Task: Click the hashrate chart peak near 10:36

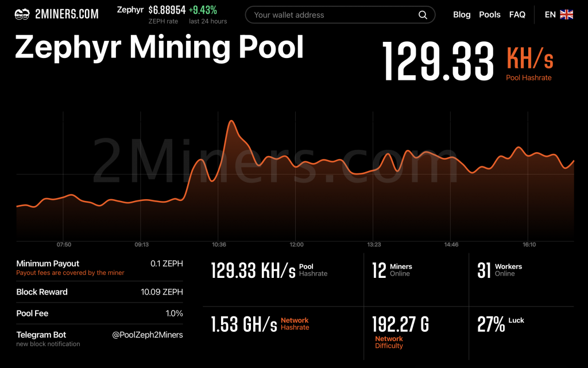Action: click(232, 122)
